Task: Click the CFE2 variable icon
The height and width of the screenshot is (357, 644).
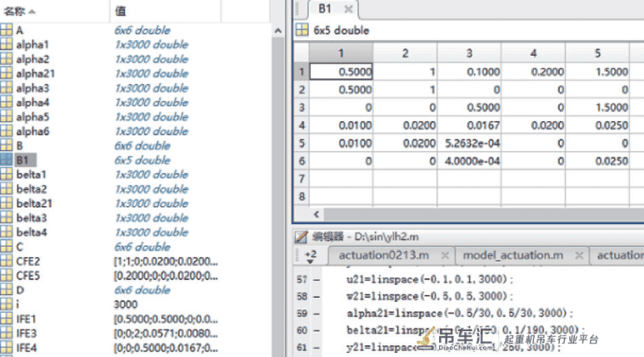Action: coord(6,261)
